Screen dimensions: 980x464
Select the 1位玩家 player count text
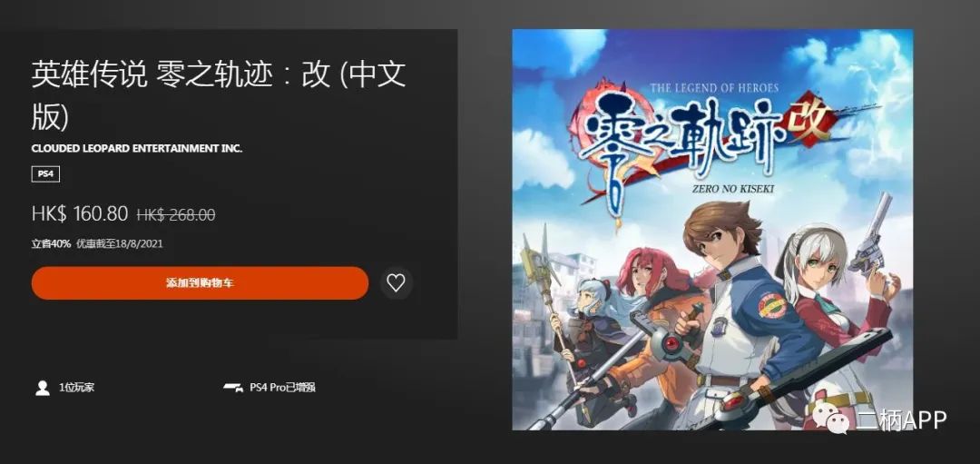[77, 388]
